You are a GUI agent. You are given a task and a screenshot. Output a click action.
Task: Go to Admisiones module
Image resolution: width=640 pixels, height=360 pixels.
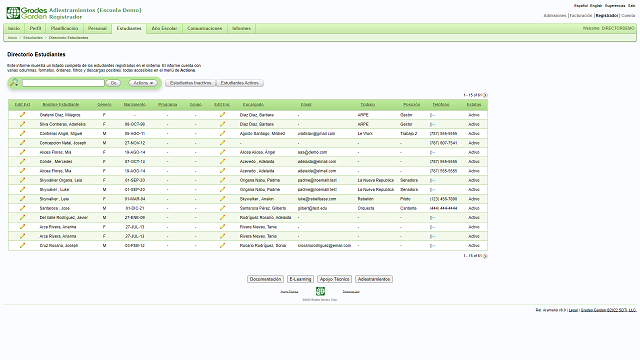(555, 16)
